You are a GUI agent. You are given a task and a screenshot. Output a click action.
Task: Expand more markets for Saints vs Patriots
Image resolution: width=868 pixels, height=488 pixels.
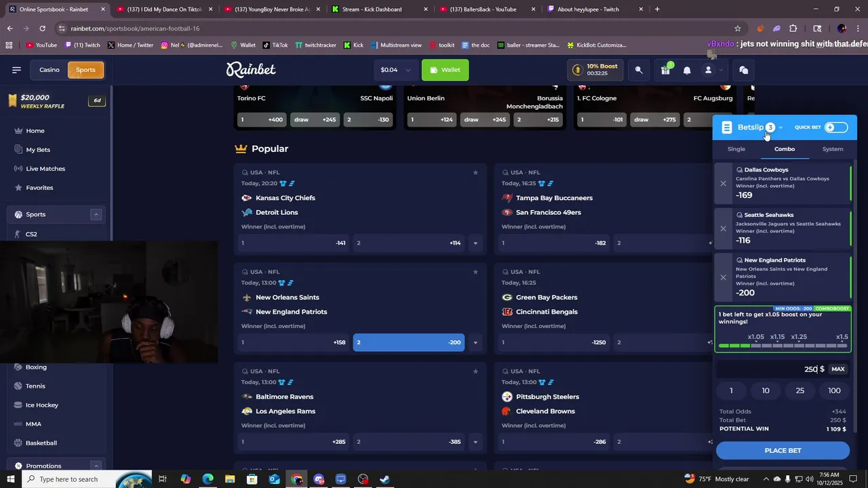pos(475,342)
